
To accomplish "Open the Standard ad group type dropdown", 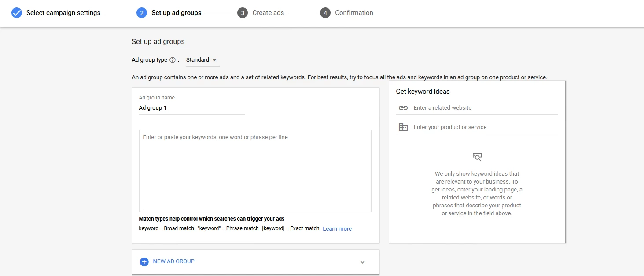I will 202,60.
